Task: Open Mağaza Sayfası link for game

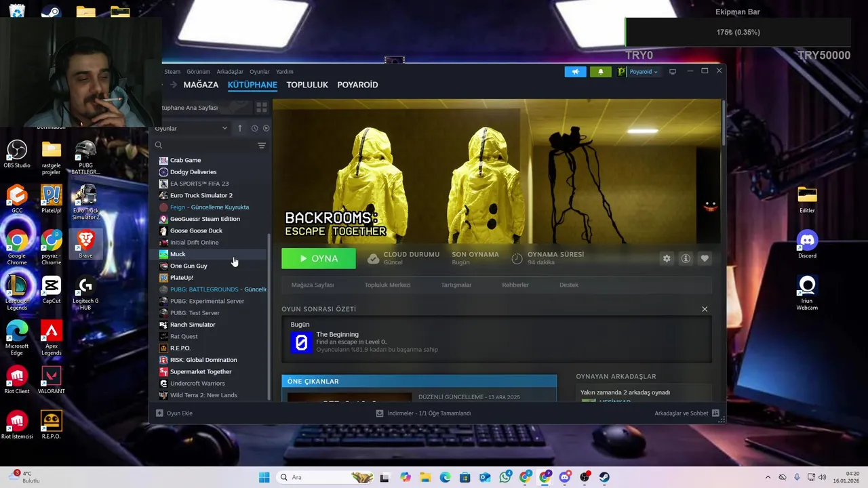Action: (x=313, y=285)
